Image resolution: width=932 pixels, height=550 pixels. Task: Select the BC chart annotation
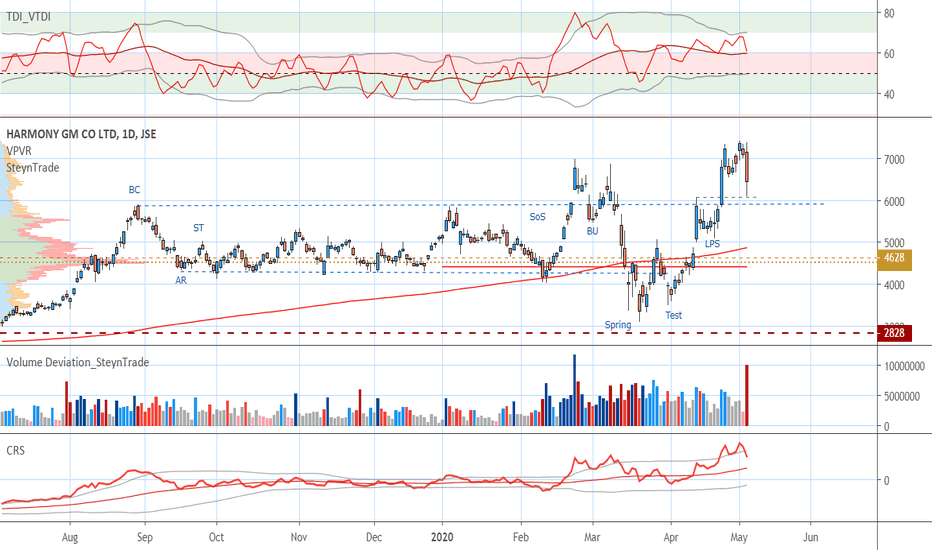pyautogui.click(x=134, y=190)
